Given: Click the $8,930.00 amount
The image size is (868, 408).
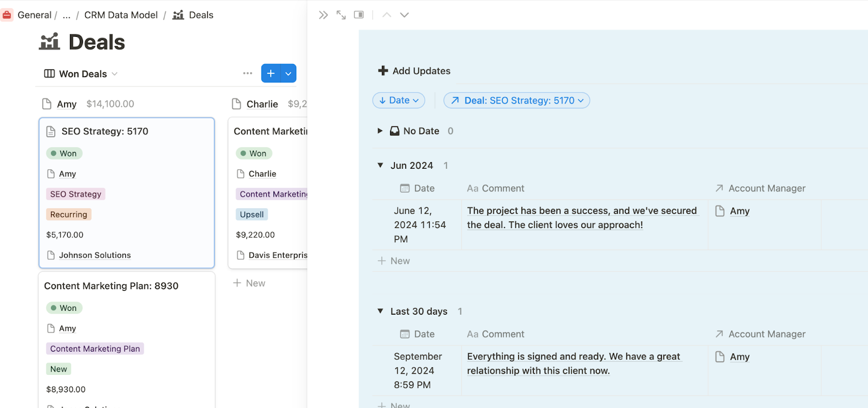Looking at the screenshot, I should (x=66, y=390).
